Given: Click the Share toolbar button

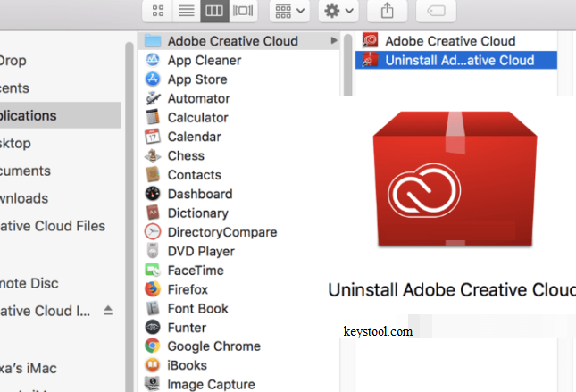Looking at the screenshot, I should (388, 11).
